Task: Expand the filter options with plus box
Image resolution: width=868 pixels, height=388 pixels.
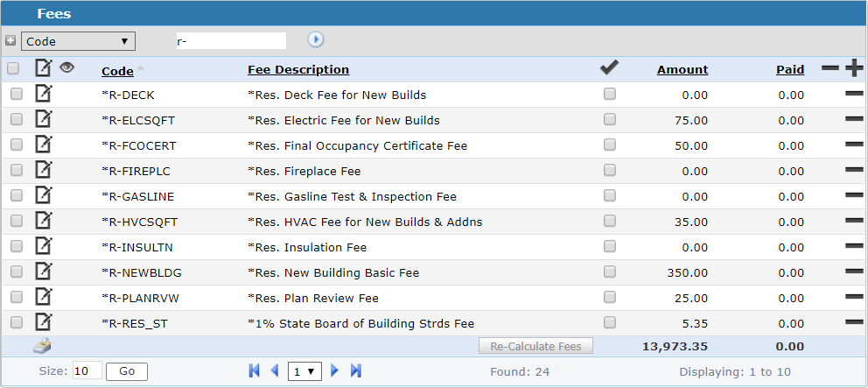Action: [x=10, y=40]
